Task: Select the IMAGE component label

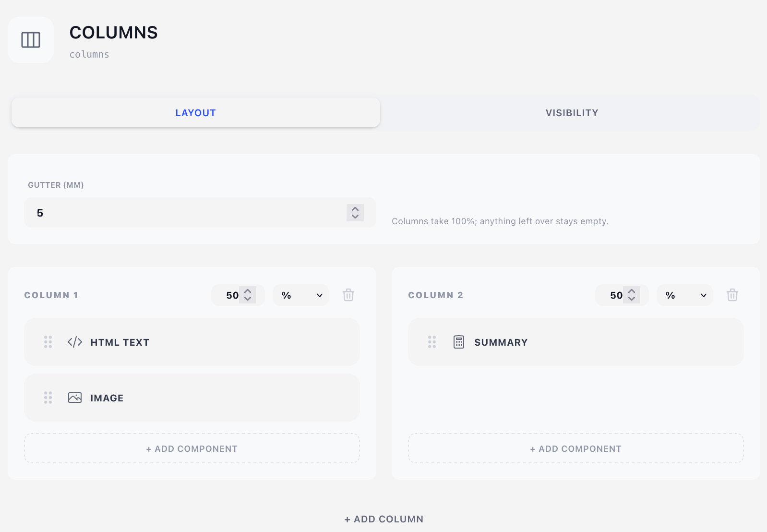Action: click(x=107, y=398)
